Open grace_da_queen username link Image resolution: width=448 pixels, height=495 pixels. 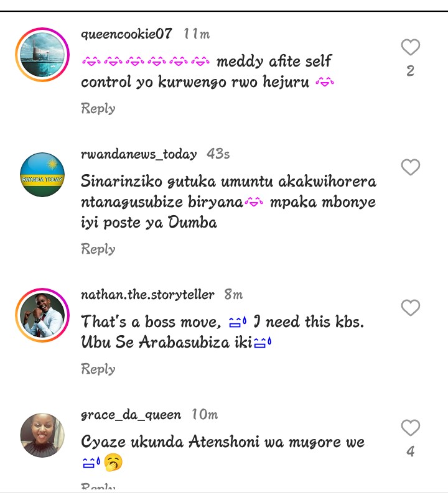tap(131, 415)
